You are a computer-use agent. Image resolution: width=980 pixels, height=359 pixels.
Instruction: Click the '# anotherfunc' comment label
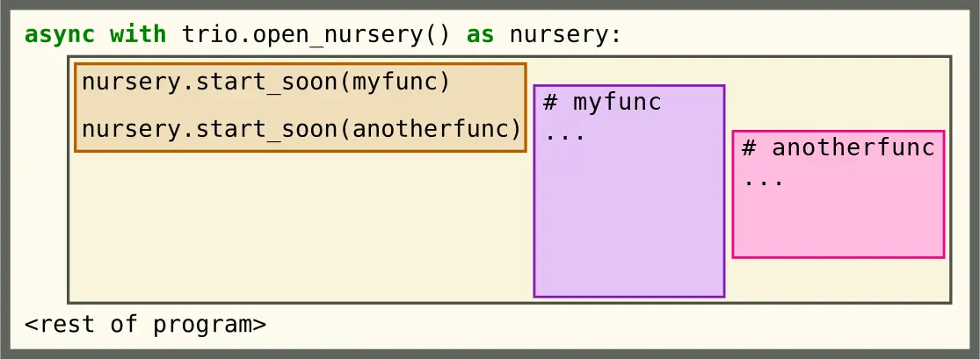[838, 148]
